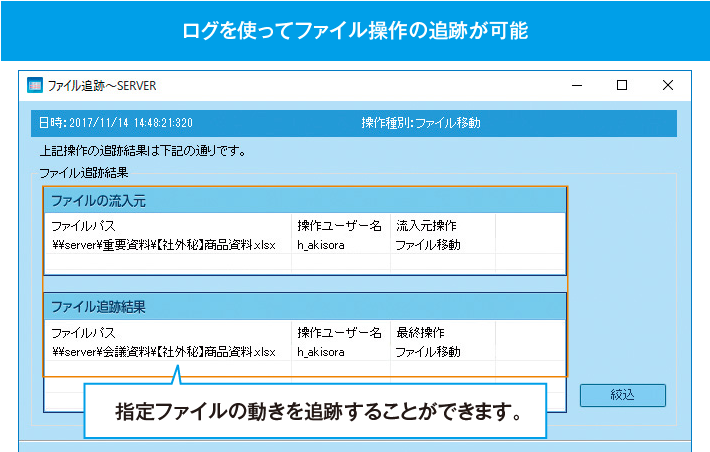Click the 流入元操作 column header
Image resolution: width=710 pixels, height=452 pixels.
[x=426, y=226]
